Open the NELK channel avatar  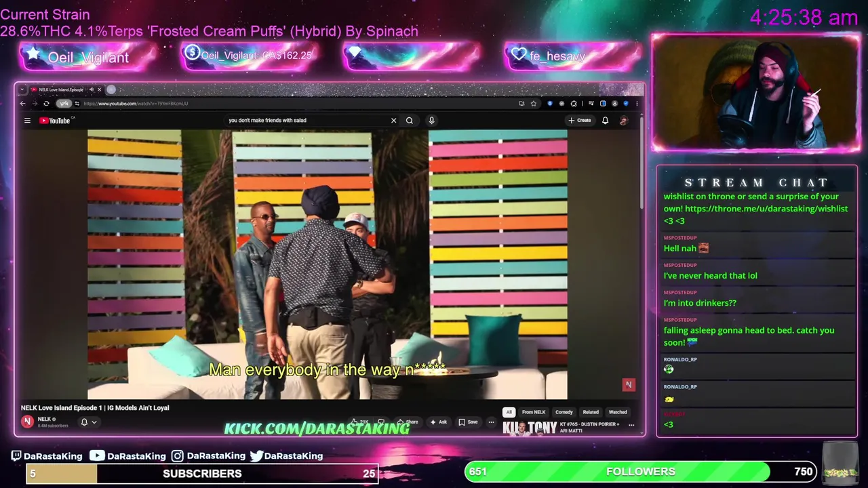[x=27, y=422]
